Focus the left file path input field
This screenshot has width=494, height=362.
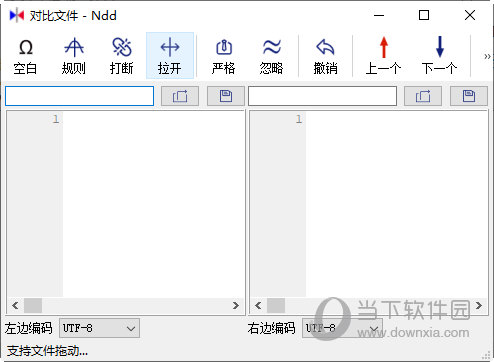tap(79, 96)
